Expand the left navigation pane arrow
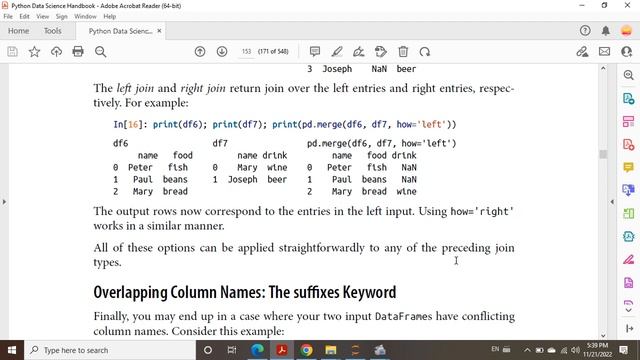Image resolution: width=640 pixels, height=360 pixels. point(4,202)
